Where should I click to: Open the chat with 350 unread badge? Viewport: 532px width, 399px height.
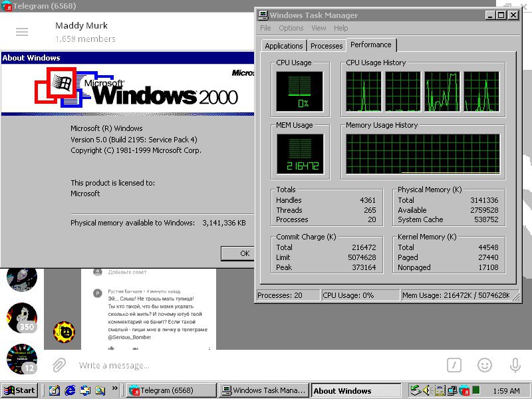[x=22, y=318]
